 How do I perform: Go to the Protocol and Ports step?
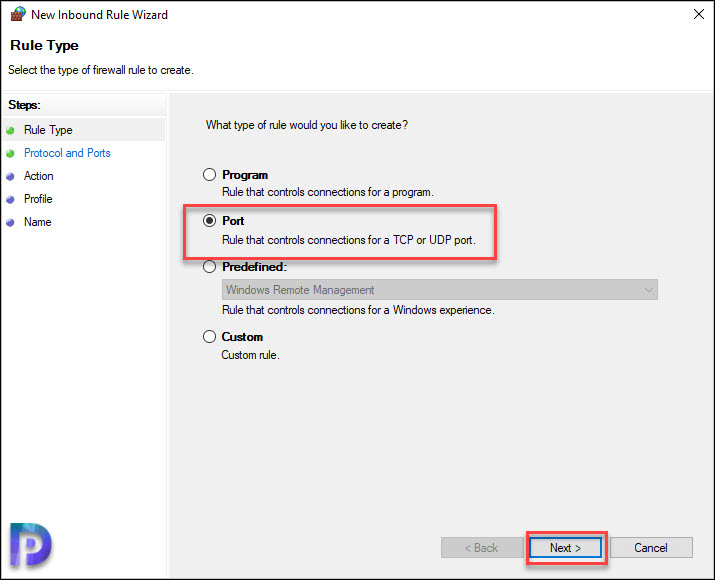click(x=67, y=153)
